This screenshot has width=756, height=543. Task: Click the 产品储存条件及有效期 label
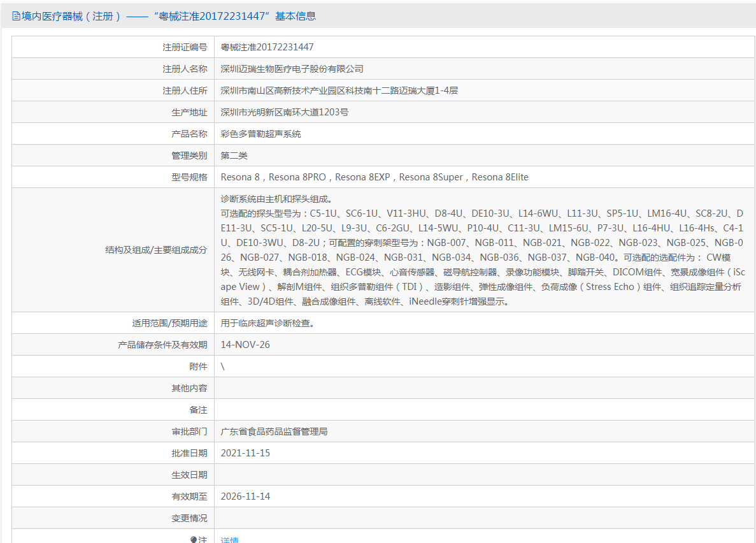pos(162,345)
